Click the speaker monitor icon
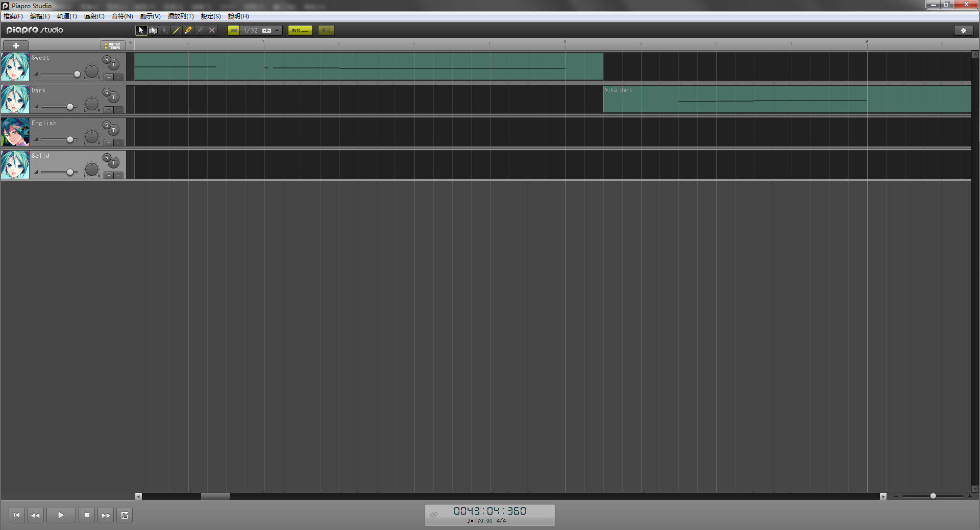Viewport: 980px width, 530px height. coord(326,30)
